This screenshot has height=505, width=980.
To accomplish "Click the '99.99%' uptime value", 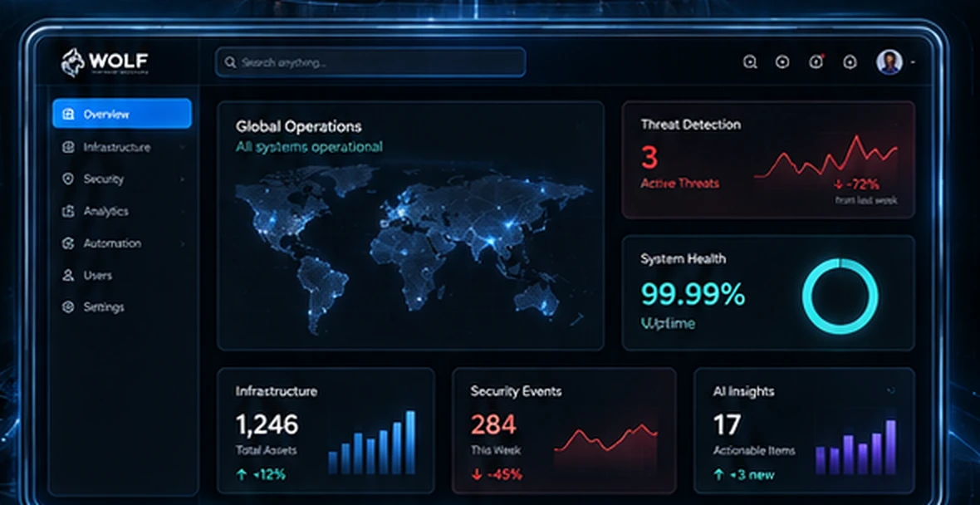I will 693,293.
